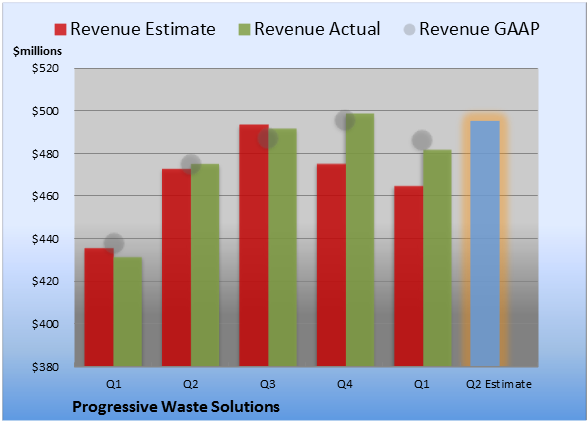Click the red Revenue Estimate legend swatch
Screen dimensions: 588x422
click(60, 29)
